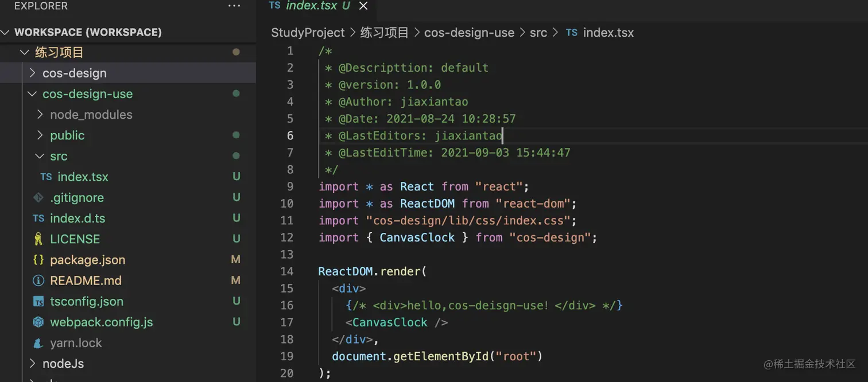Open tsconfig.json in explorer
This screenshot has width=868, height=382.
pos(87,301)
